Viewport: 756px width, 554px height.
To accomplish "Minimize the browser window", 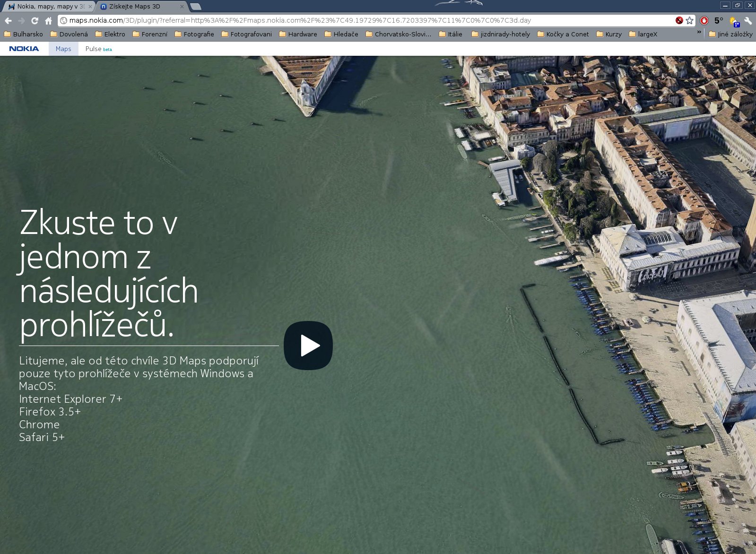I will [x=725, y=5].
